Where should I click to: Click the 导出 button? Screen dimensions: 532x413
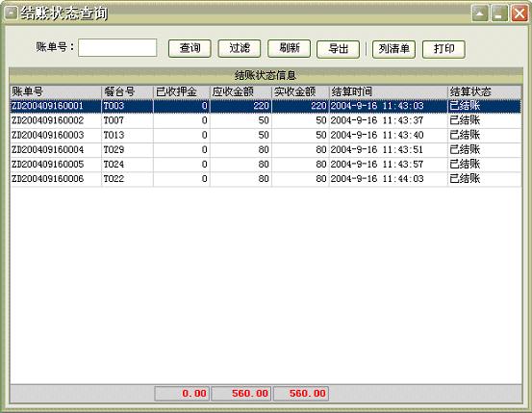[338, 49]
